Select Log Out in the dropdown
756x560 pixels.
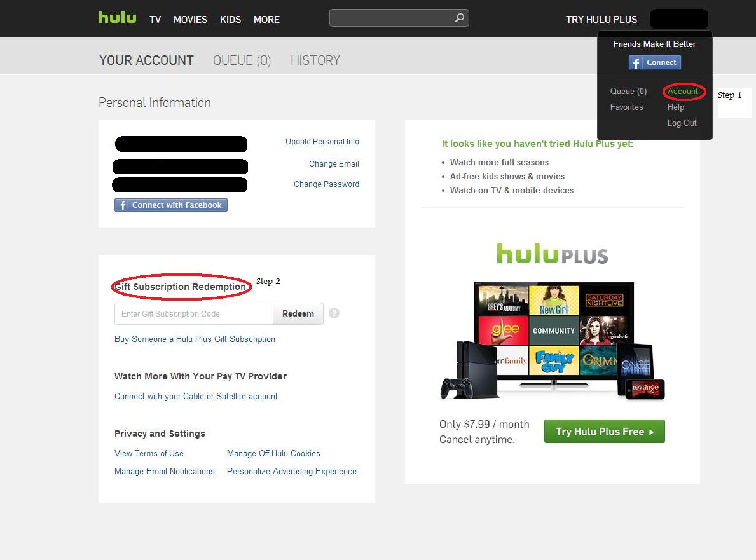click(x=682, y=123)
